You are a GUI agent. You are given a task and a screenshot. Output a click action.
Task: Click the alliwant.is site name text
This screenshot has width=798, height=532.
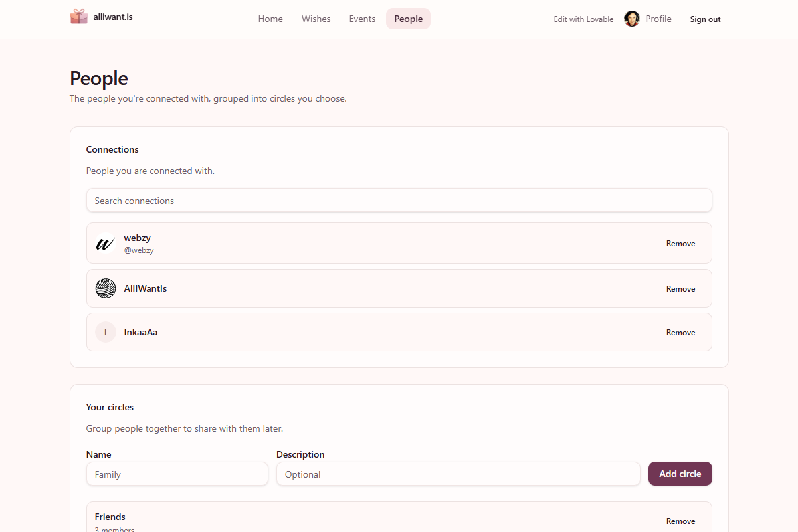pyautogui.click(x=113, y=17)
